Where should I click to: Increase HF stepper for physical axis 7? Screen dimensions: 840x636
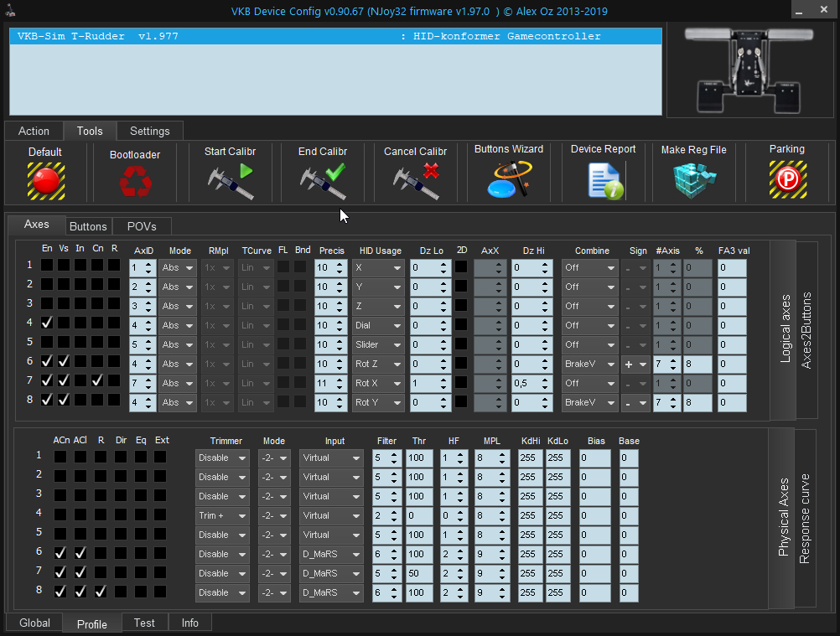pos(460,570)
